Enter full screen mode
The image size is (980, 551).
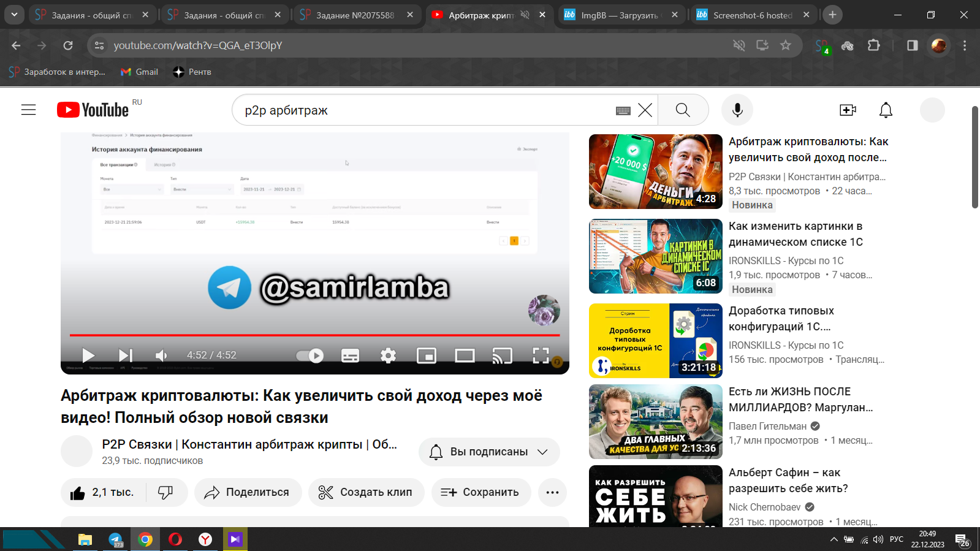[x=541, y=355]
